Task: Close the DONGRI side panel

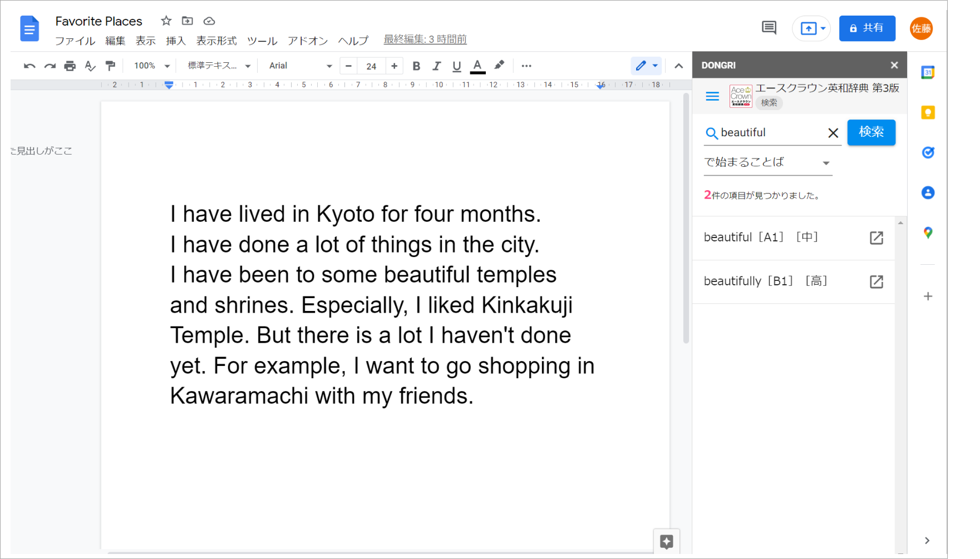Action: [x=894, y=65]
